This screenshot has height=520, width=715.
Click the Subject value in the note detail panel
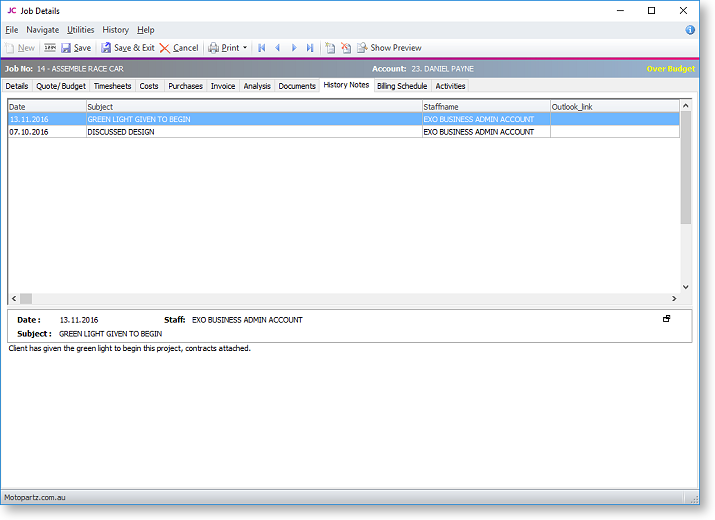110,334
